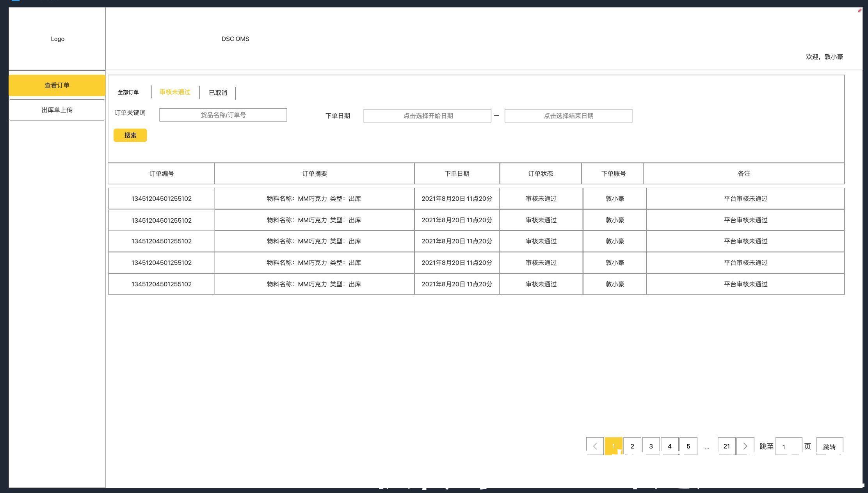Select order number in fifth row
This screenshot has width=868, height=493.
[162, 284]
